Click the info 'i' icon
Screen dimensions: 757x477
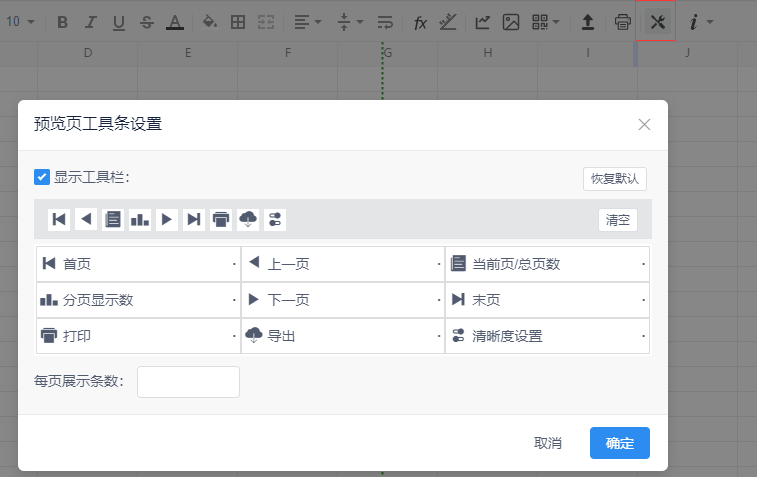click(694, 22)
